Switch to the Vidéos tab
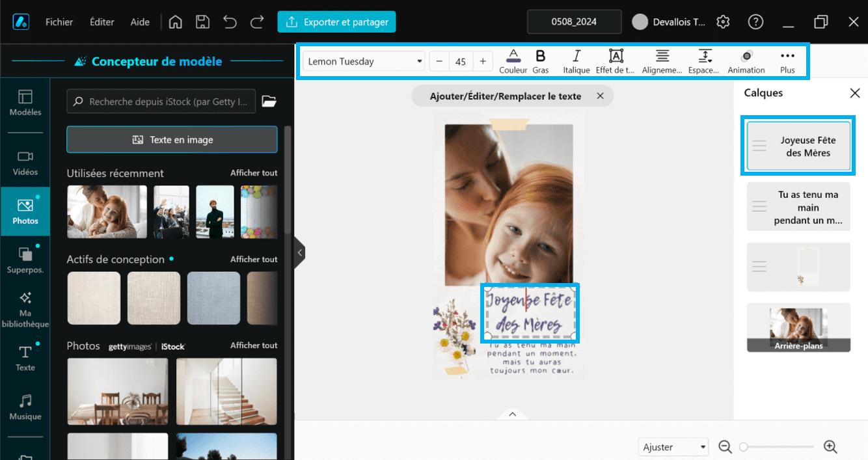Screen dimensions: 868x460 tap(25, 162)
